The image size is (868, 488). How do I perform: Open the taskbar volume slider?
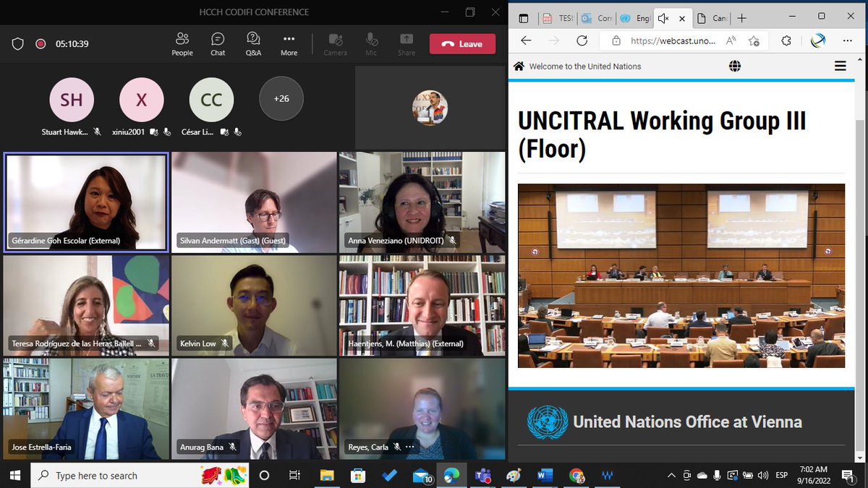click(x=763, y=475)
